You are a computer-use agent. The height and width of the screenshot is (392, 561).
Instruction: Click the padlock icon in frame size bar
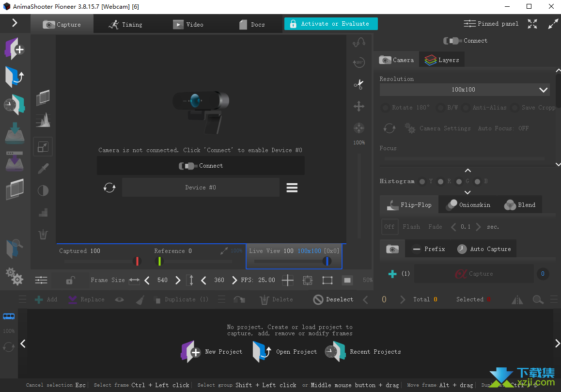coord(70,280)
